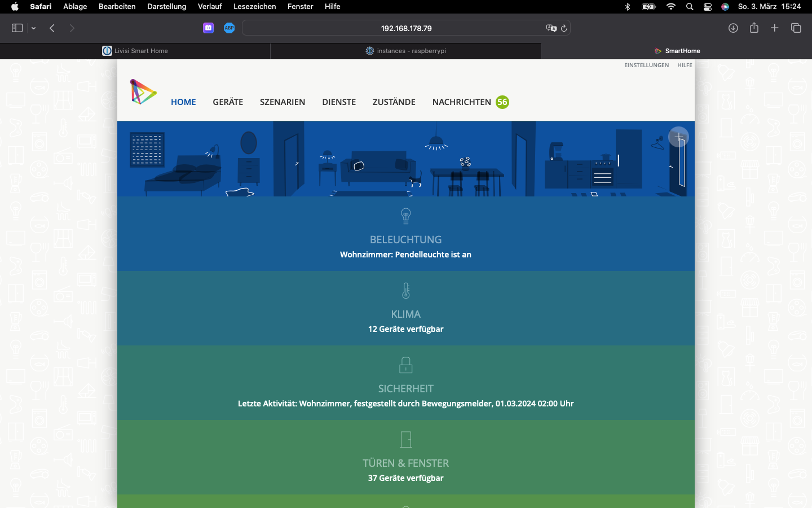
Task: Open the ZUSTÄNDE navigation tab
Action: pyautogui.click(x=394, y=102)
